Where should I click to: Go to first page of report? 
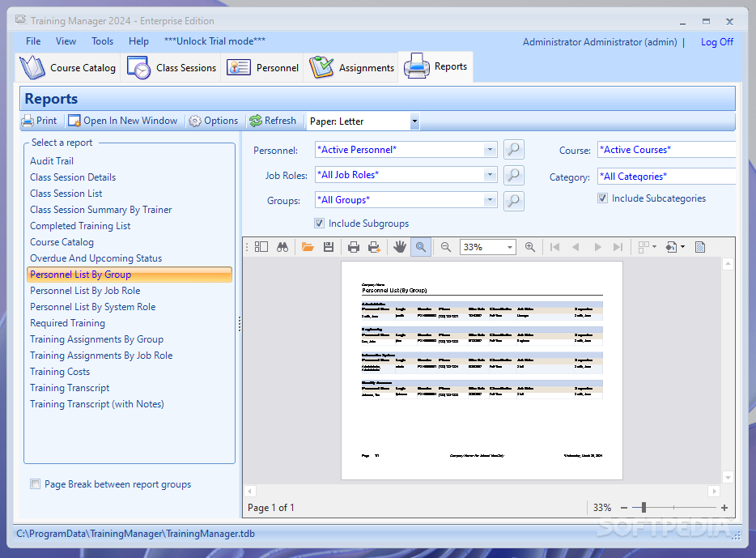[555, 247]
